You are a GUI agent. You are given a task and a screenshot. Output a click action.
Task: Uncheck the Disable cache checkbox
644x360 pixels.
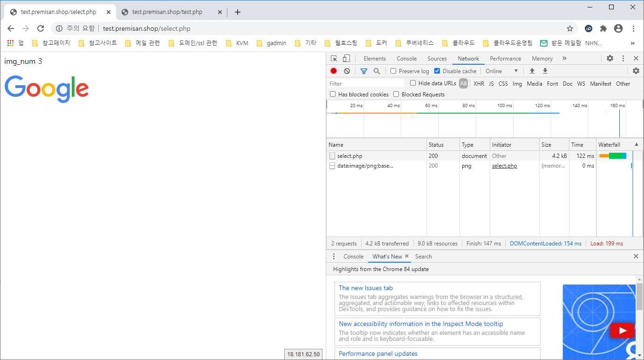coord(437,71)
